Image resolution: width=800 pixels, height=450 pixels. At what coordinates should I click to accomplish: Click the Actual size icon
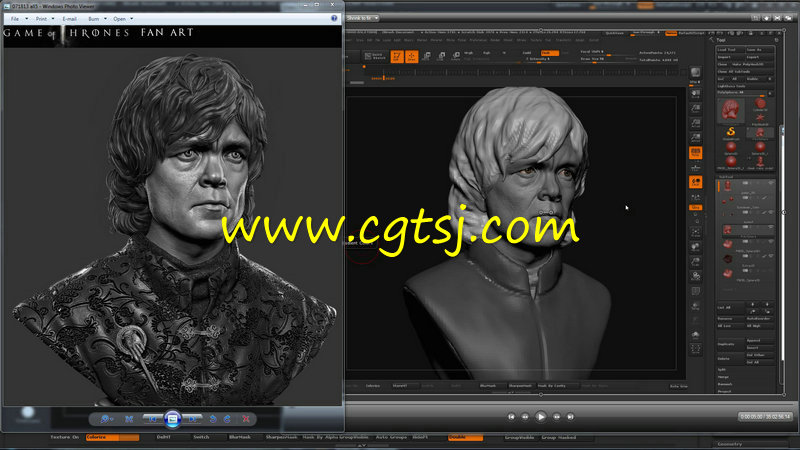pyautogui.click(x=695, y=123)
